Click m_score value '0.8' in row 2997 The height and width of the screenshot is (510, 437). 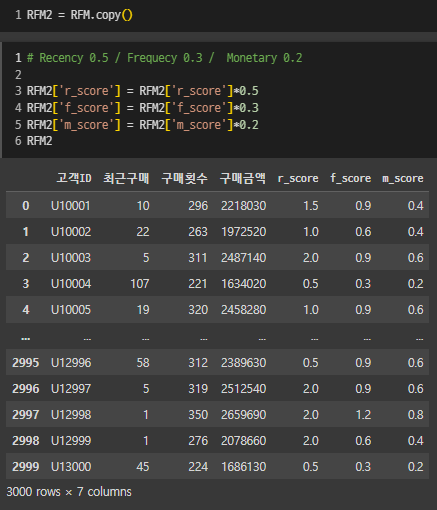416,415
